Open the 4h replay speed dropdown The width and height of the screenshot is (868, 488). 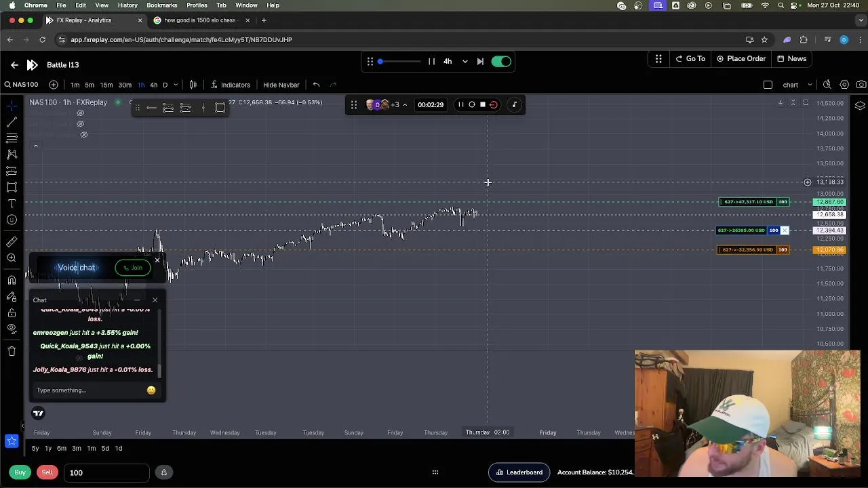[x=465, y=62]
